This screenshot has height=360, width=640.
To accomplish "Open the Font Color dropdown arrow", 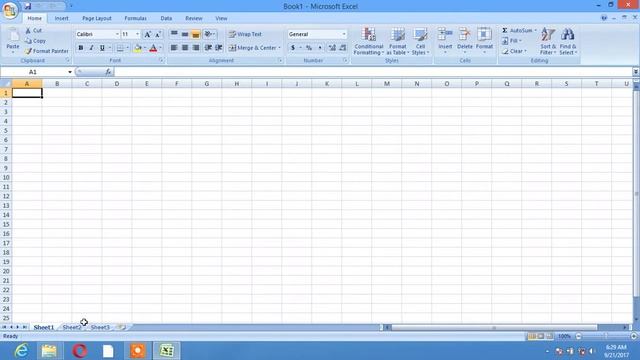I will click(160, 48).
